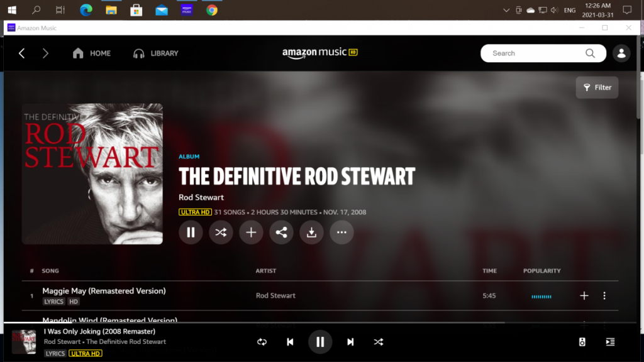Play Maggie May (Remastered Version)
Viewport: 644px width, 362px height.
[x=104, y=291]
